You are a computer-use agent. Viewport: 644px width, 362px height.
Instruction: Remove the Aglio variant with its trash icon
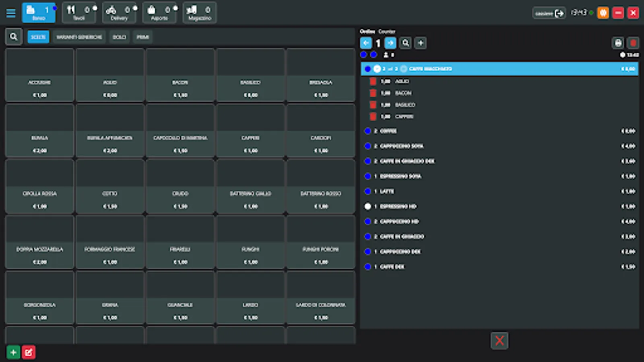(373, 81)
